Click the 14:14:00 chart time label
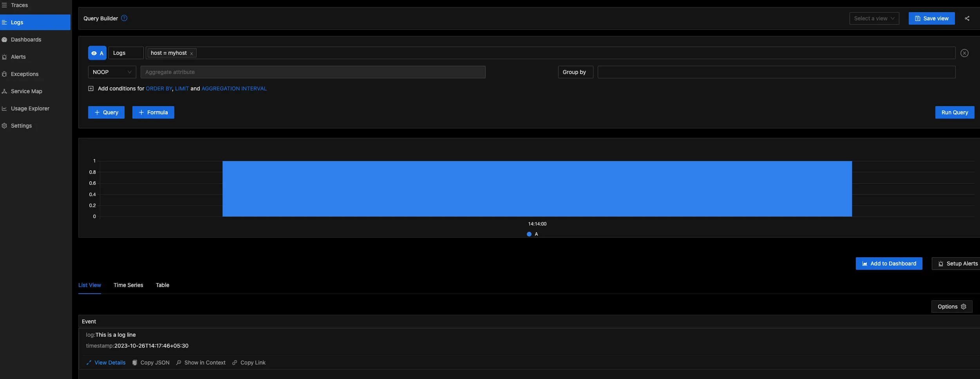This screenshot has width=980, height=379. click(x=537, y=224)
